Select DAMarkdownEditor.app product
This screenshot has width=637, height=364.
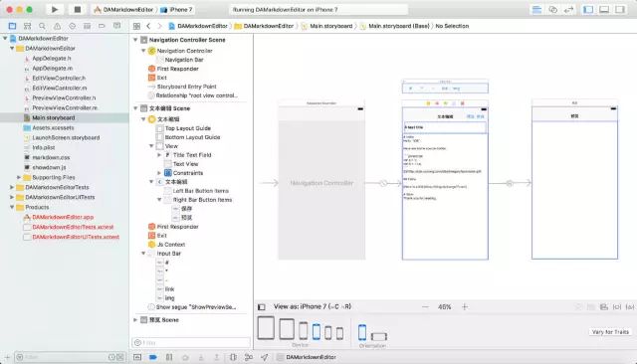pyautogui.click(x=63, y=217)
